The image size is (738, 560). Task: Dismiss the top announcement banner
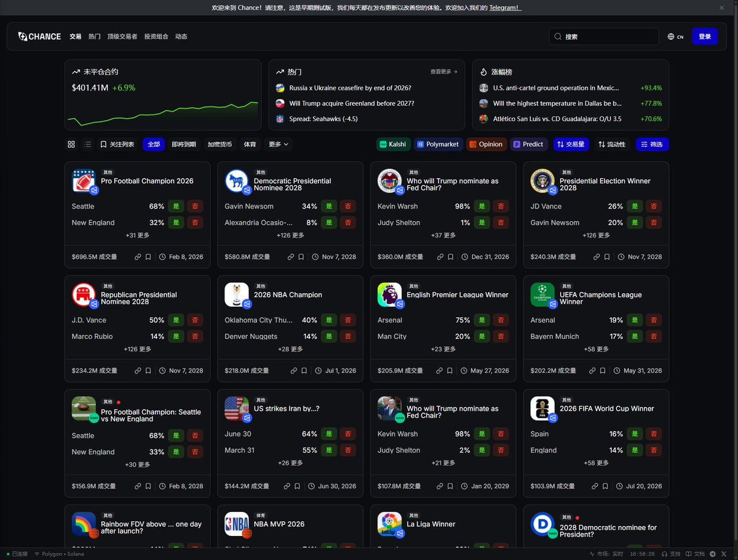[722, 8]
